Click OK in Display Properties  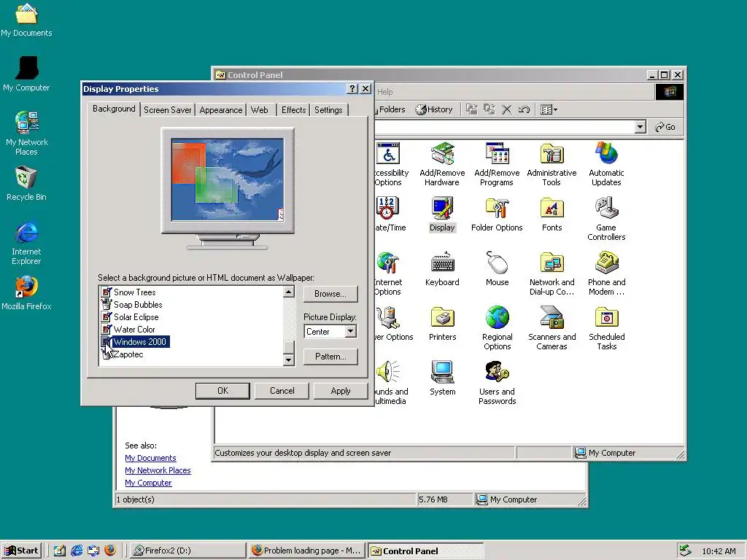pyautogui.click(x=222, y=391)
